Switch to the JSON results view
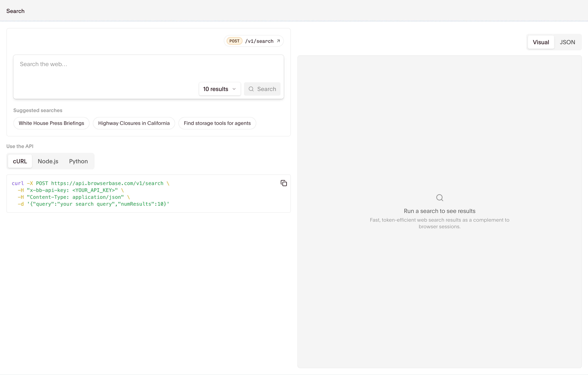Viewport: 588px width, 375px height. [x=567, y=42]
